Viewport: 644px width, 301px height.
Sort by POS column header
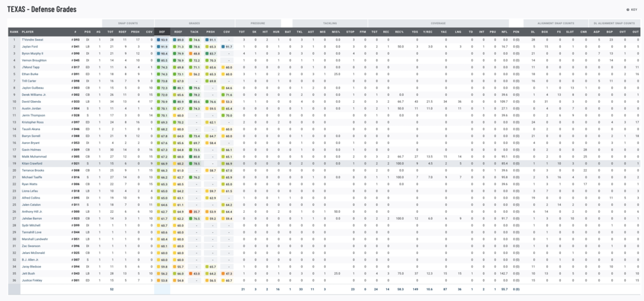[x=88, y=32]
